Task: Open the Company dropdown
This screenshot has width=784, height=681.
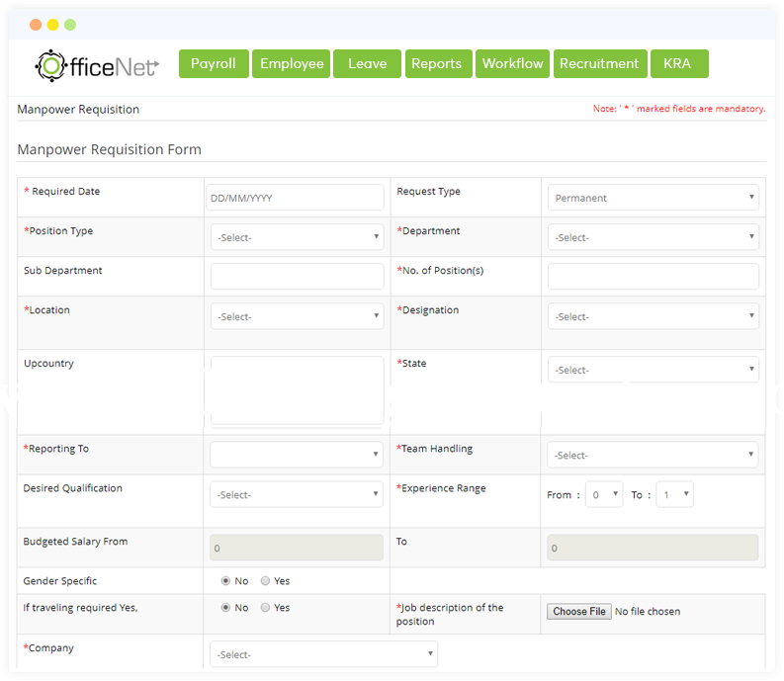Action: coord(323,654)
